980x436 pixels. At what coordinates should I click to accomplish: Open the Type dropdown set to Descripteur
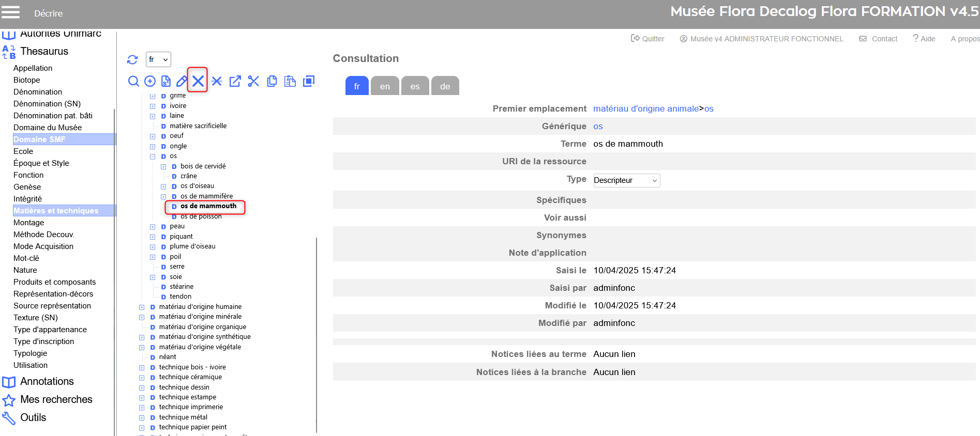626,180
